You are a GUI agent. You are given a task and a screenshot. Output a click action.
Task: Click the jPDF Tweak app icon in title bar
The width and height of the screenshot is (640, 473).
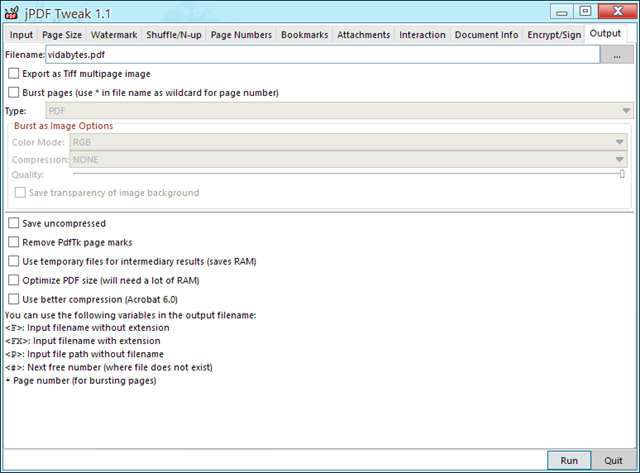click(x=11, y=13)
